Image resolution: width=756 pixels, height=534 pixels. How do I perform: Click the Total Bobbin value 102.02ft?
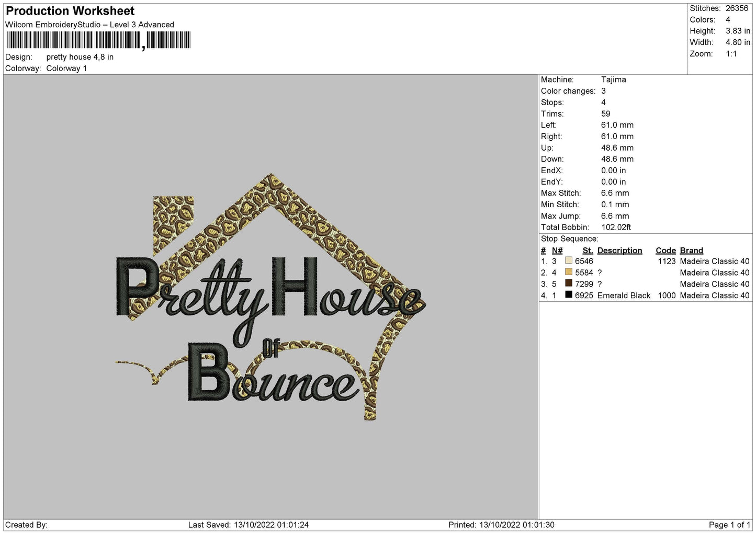[616, 228]
